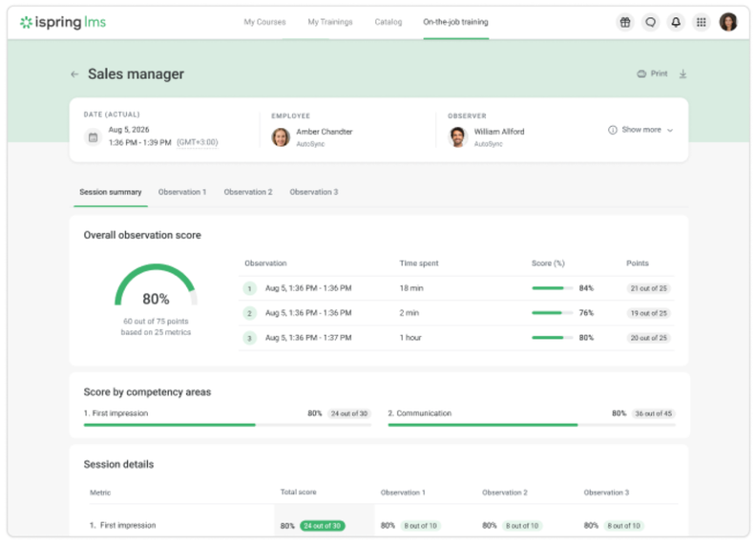This screenshot has height=545, width=756.
Task: Click the calendar date icon
Action: coord(93,137)
